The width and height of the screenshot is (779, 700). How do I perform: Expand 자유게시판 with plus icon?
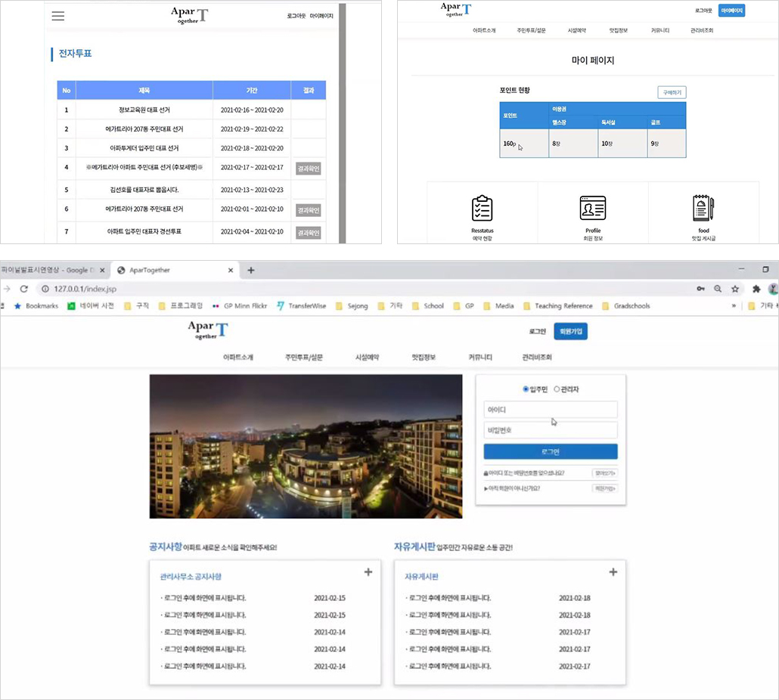click(613, 572)
